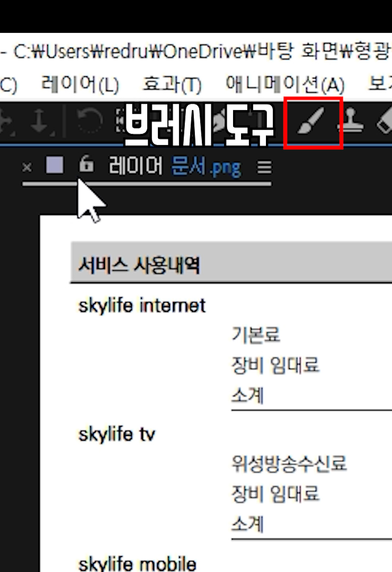Select the Rotation tool with circular arrow
Viewport: 392px width, 572px height.
pos(90,121)
